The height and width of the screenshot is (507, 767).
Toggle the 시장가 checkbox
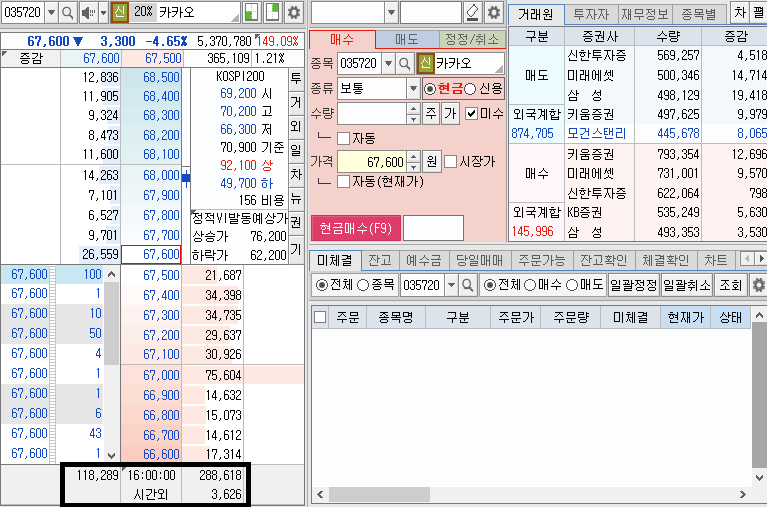pos(451,161)
